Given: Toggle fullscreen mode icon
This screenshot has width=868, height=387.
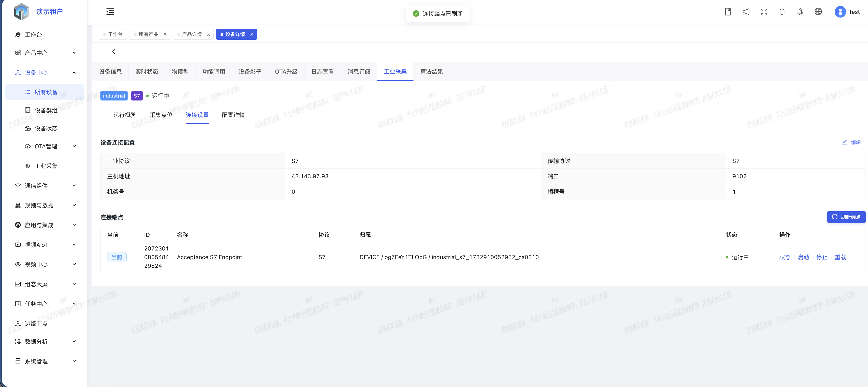Looking at the screenshot, I should tap(764, 12).
